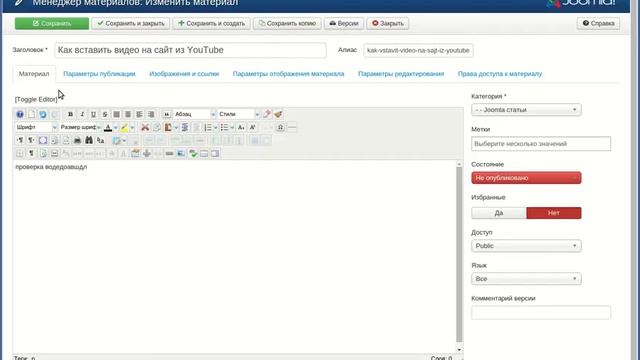Click the Комментарий версии field

[x=541, y=312]
